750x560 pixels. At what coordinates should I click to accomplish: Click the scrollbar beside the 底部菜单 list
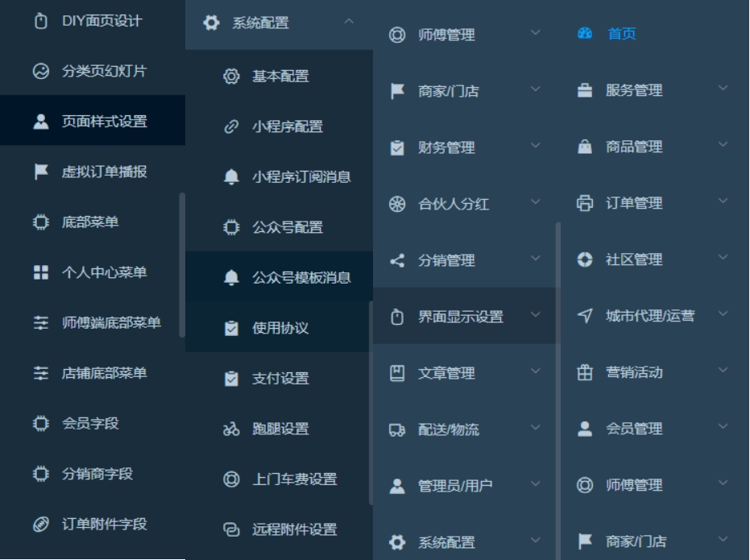(182, 265)
